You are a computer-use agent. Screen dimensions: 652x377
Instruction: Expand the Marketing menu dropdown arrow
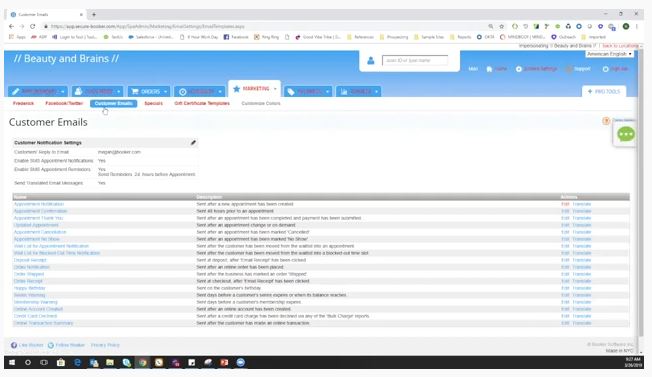275,89
